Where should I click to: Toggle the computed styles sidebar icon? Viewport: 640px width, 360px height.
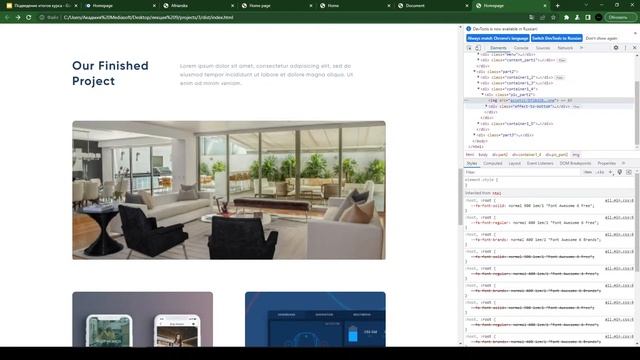coord(629,172)
